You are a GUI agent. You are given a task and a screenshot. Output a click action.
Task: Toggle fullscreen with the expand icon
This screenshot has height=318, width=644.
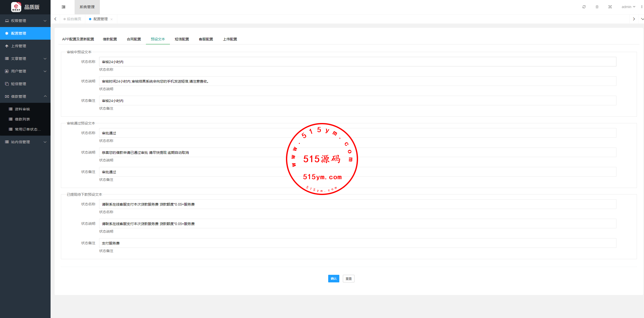[610, 7]
